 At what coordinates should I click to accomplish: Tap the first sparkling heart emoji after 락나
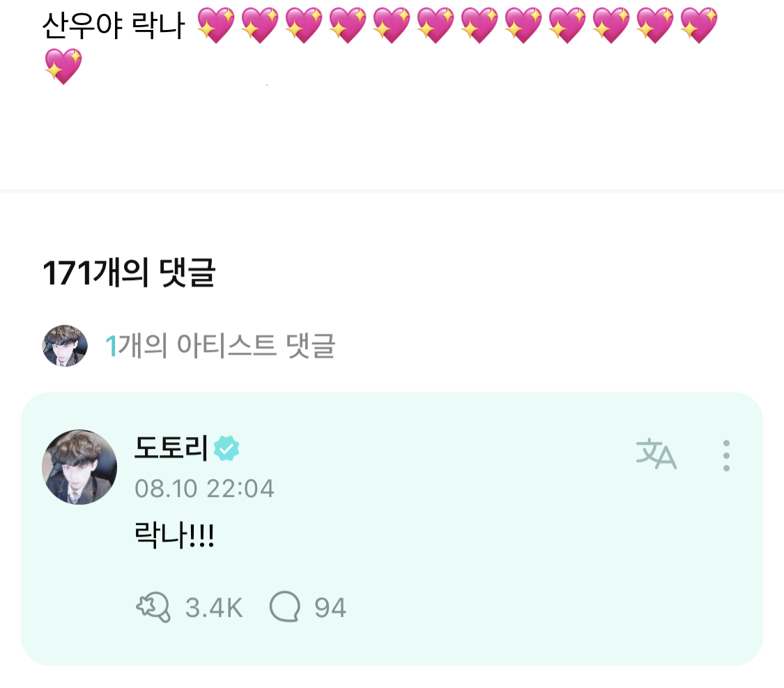(x=215, y=26)
